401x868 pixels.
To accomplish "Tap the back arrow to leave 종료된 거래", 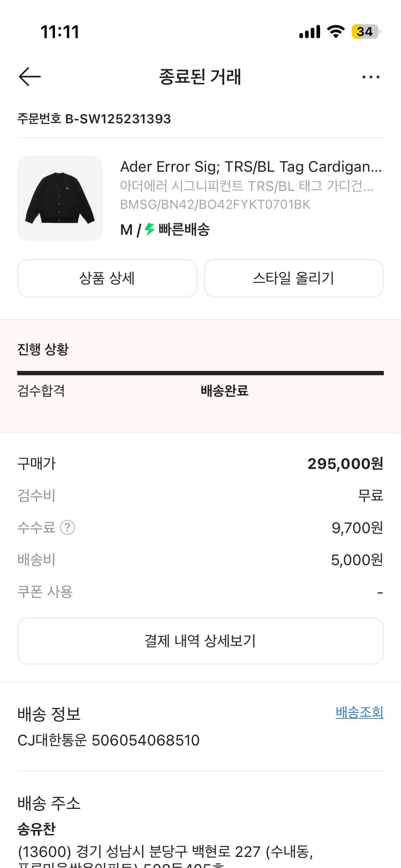I will coord(29,76).
